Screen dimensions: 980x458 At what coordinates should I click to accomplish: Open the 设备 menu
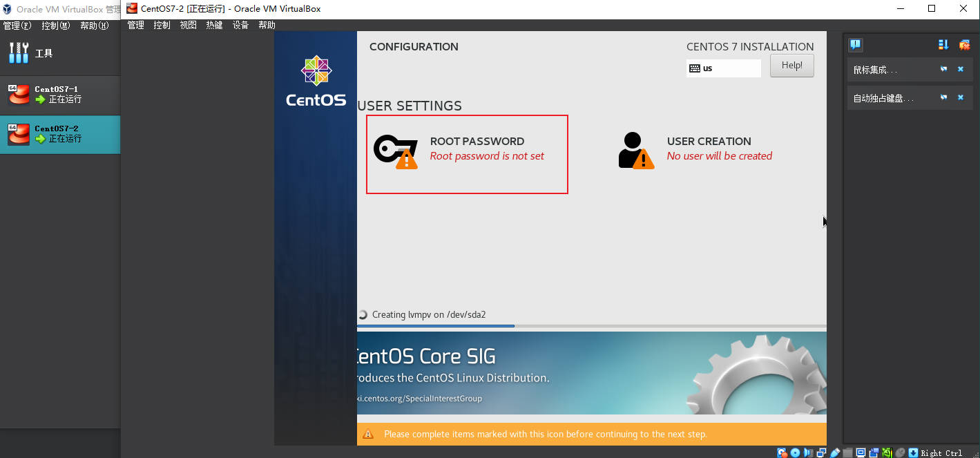point(240,25)
